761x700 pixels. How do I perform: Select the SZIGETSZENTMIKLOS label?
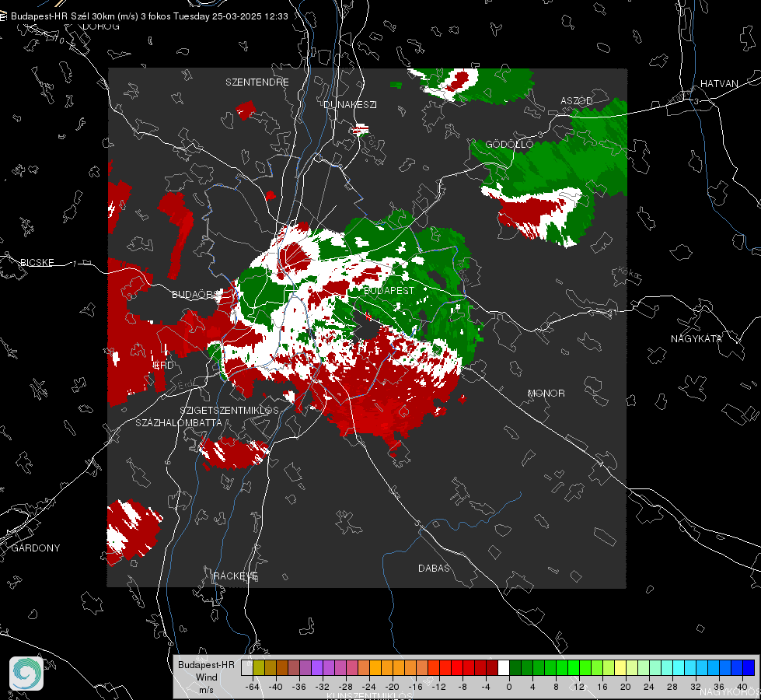point(229,410)
